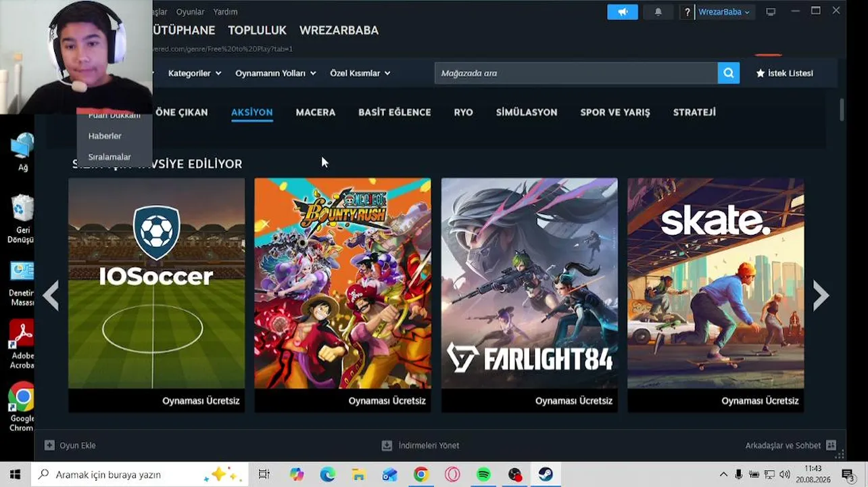This screenshot has width=868, height=487.
Task: Open the Geri Dönüşüm recycle bin icon
Action: (x=22, y=218)
